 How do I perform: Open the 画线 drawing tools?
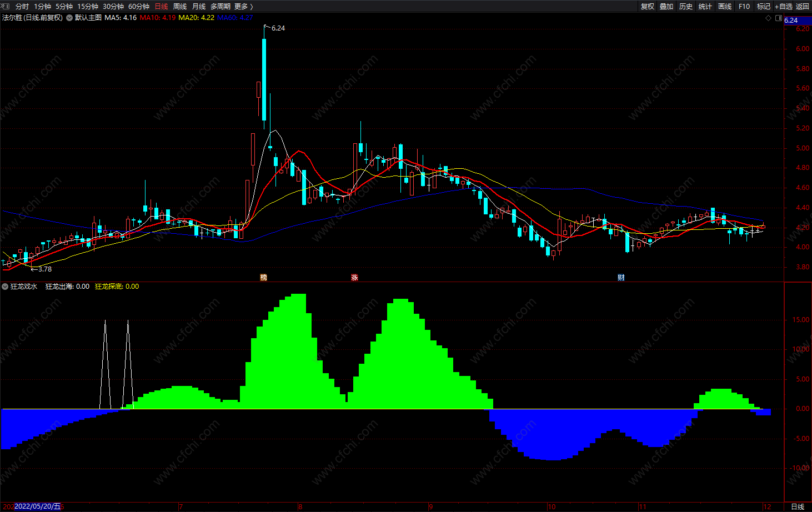725,7
